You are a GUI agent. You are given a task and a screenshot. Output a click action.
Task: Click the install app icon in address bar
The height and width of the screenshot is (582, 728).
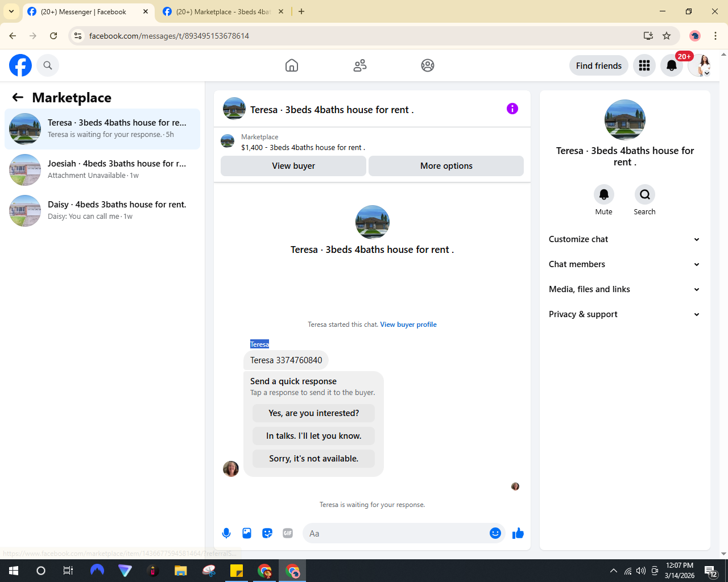[648, 36]
